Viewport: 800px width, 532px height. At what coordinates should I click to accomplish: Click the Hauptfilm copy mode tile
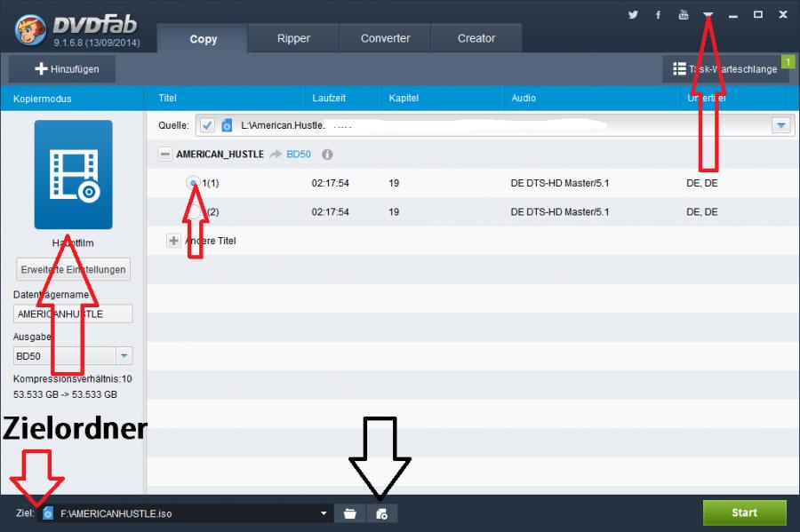[x=74, y=175]
